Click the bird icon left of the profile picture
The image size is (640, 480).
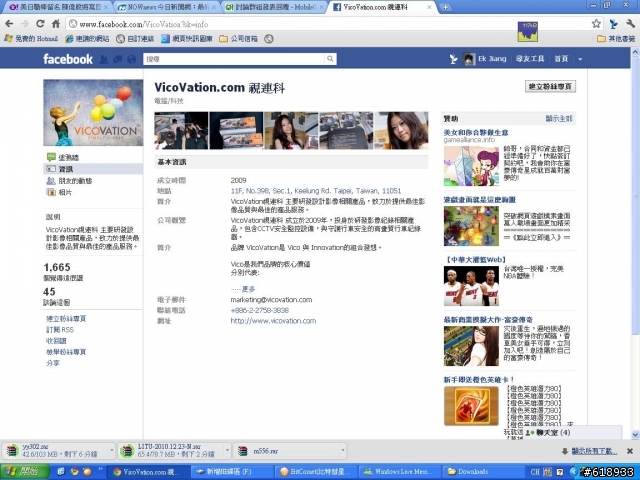453,59
